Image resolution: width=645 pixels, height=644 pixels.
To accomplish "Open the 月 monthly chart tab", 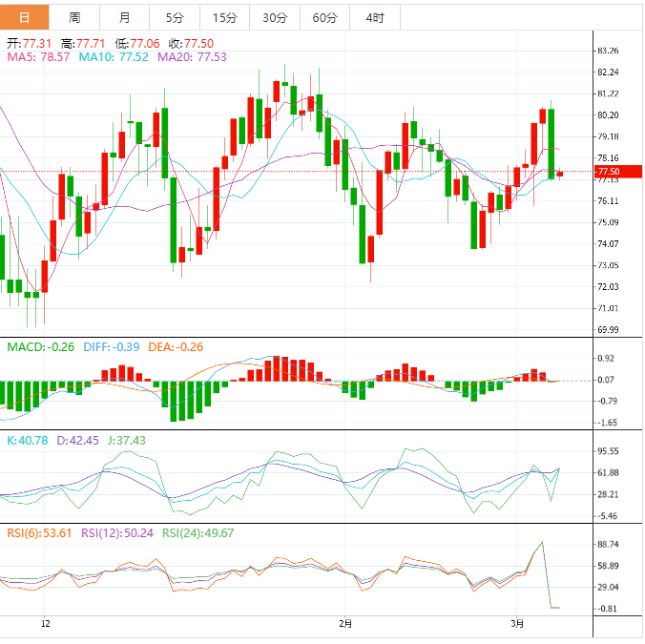I will pyautogui.click(x=125, y=17).
